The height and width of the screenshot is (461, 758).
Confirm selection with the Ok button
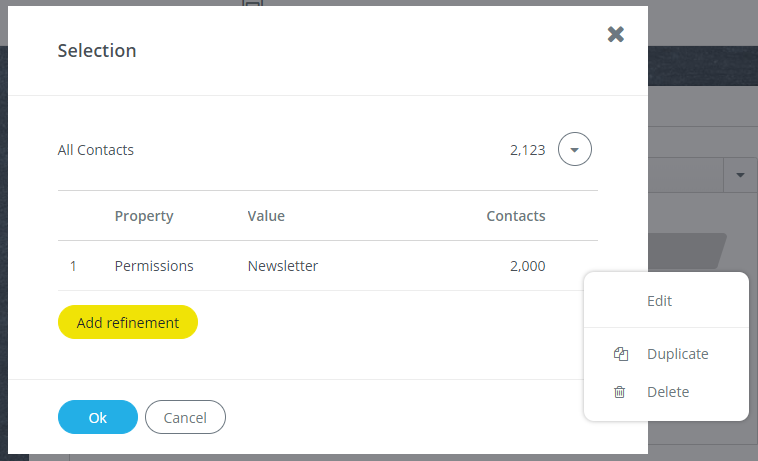coord(98,417)
